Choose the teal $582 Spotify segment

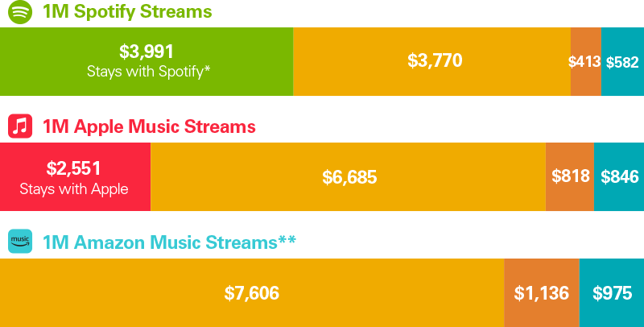[x=622, y=62]
